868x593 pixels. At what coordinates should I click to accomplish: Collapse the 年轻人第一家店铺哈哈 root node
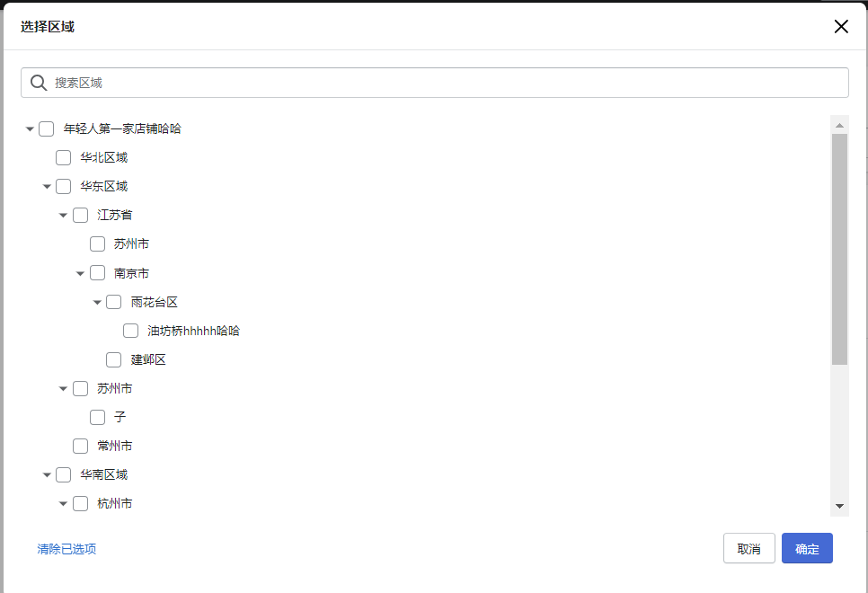pyautogui.click(x=30, y=129)
